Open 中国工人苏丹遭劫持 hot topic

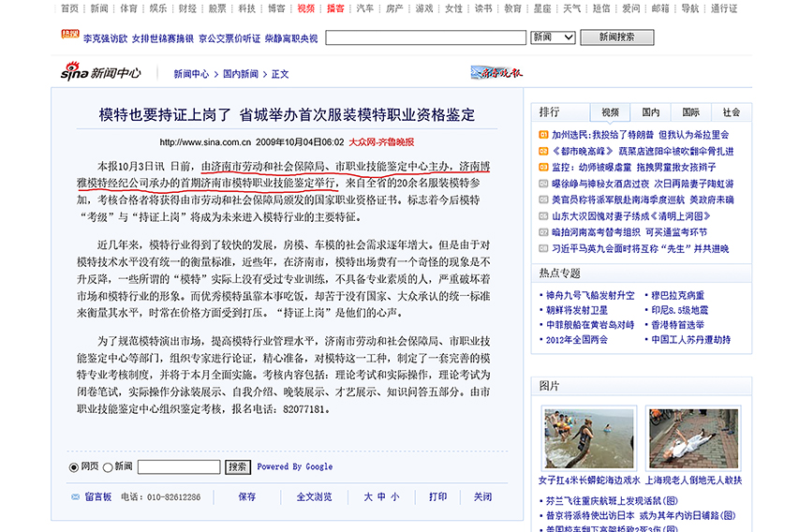(691, 340)
